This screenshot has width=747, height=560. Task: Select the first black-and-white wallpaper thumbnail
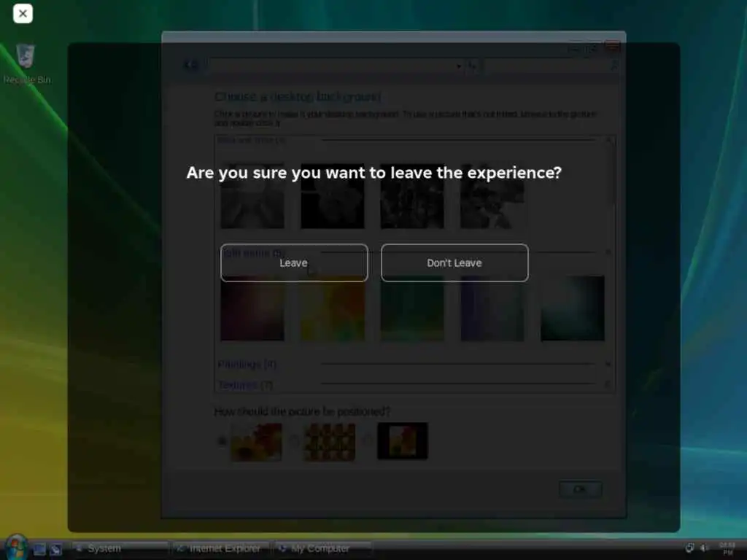coord(252,197)
